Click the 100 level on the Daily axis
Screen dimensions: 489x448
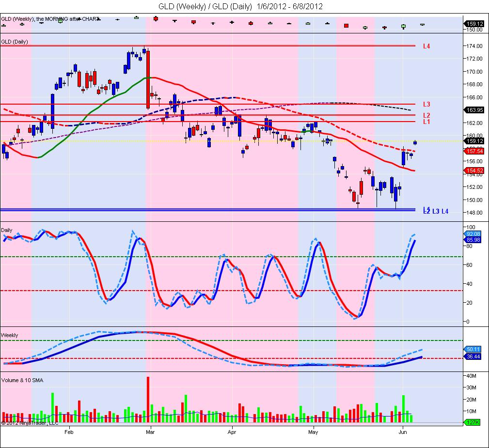[471, 227]
